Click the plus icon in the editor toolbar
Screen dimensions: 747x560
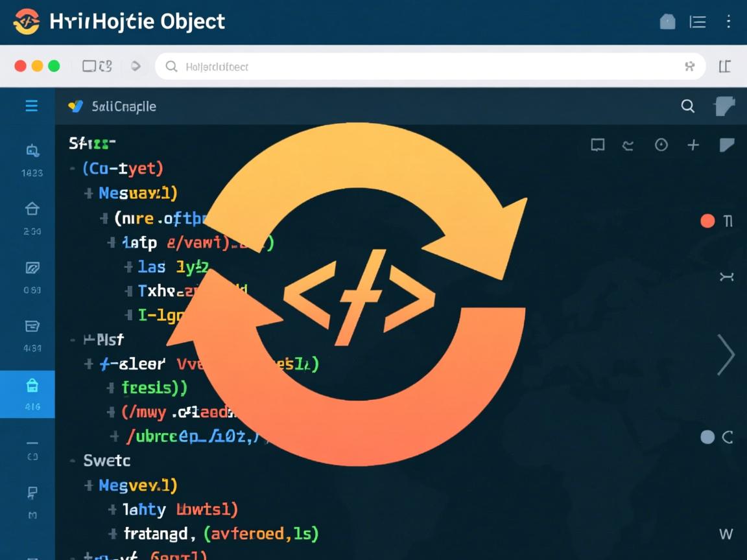693,145
